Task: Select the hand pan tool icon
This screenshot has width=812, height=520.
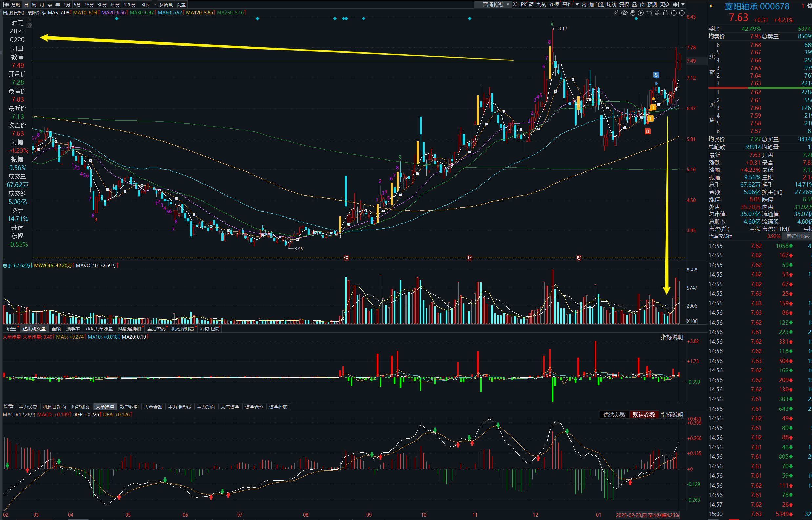Action: tap(632, 13)
